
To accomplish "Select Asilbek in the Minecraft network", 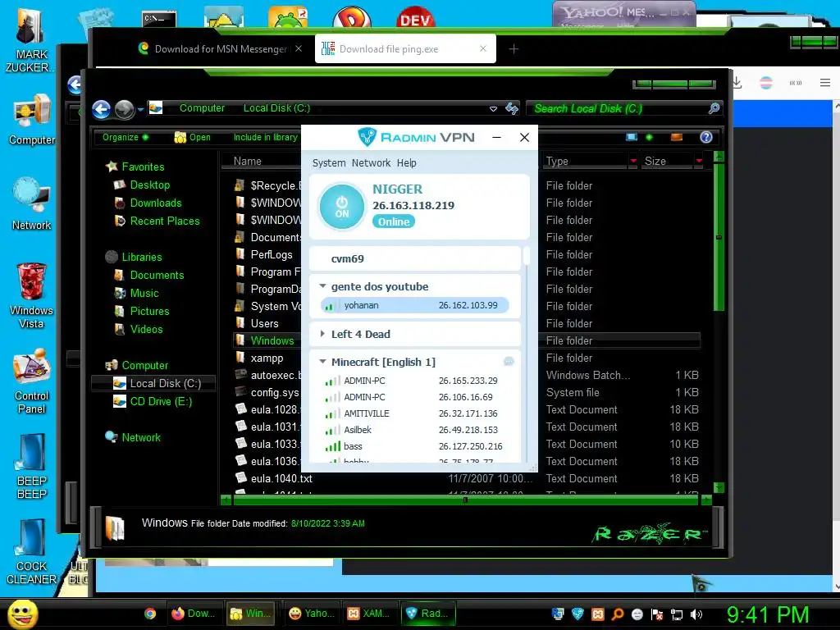I will pos(414,430).
